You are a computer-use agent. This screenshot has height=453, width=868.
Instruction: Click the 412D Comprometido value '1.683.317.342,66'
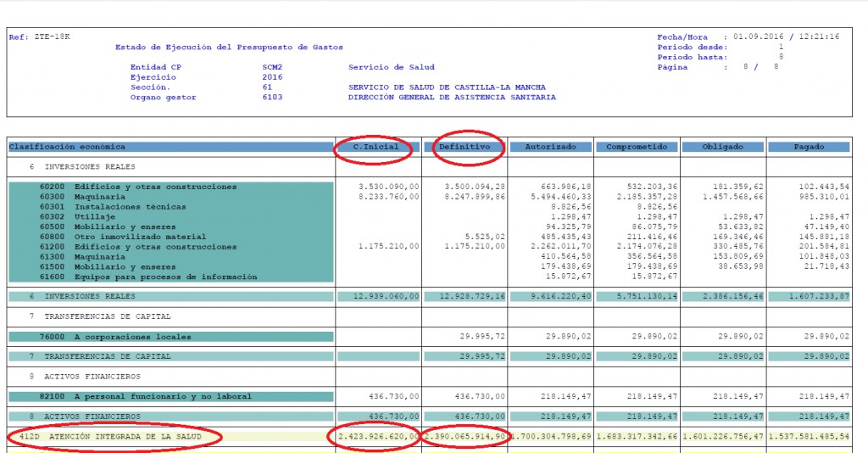click(x=637, y=436)
